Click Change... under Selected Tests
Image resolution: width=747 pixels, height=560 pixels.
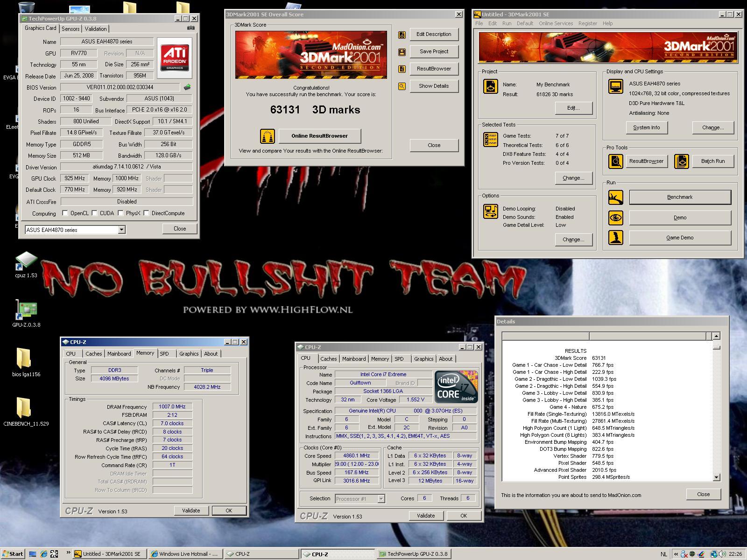click(573, 178)
